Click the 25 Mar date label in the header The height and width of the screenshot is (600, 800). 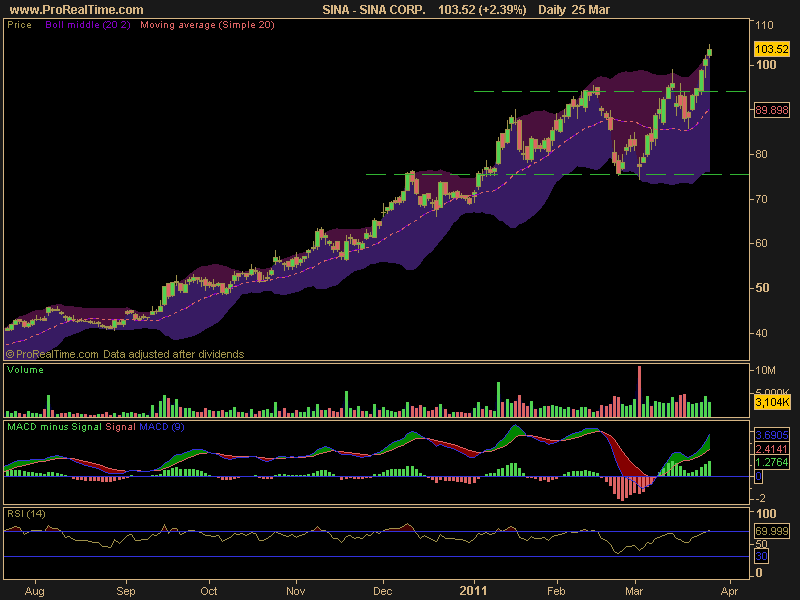pyautogui.click(x=591, y=9)
